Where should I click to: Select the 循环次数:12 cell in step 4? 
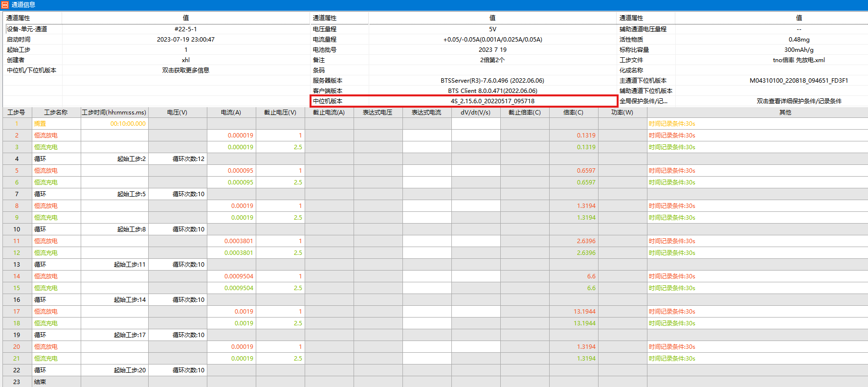[x=188, y=159]
